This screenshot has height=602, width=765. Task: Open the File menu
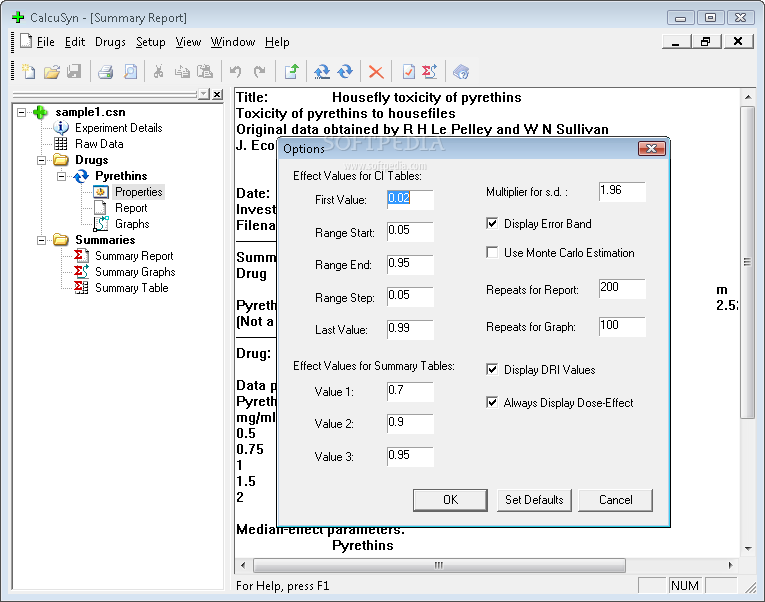pos(45,42)
